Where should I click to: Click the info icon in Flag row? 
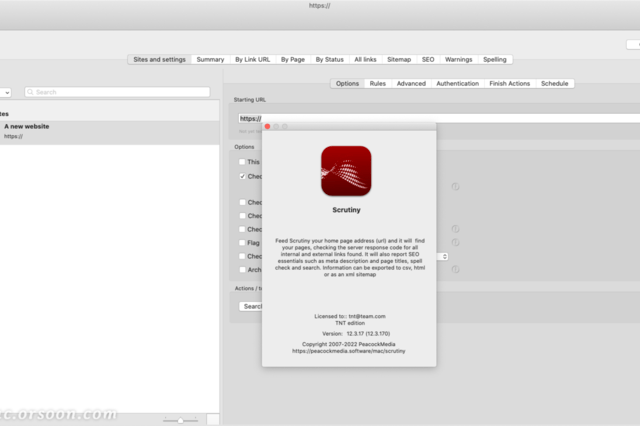tap(455, 242)
